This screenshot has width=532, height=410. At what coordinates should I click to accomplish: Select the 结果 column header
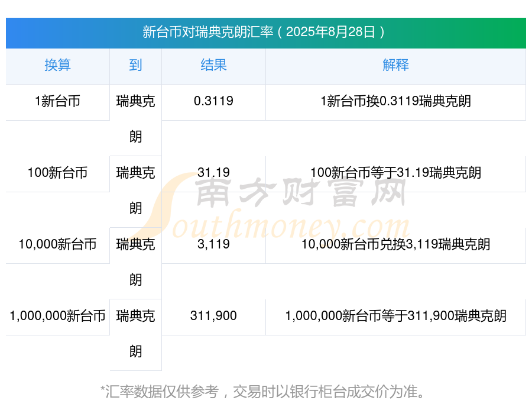(x=213, y=65)
